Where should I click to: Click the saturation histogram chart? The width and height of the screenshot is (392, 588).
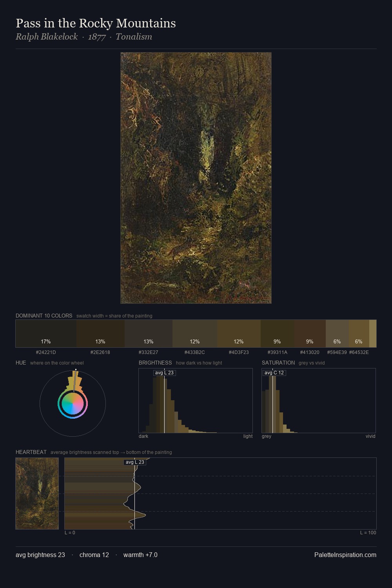319,401
